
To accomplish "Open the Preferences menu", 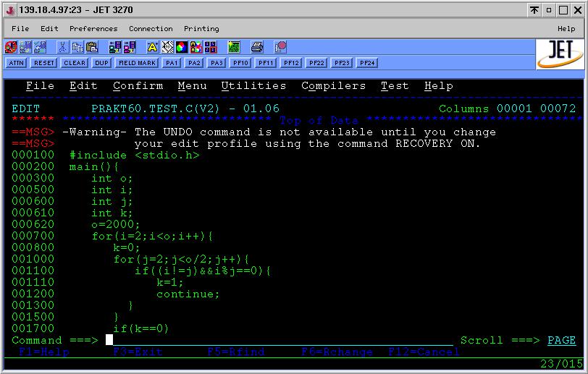I will point(93,29).
